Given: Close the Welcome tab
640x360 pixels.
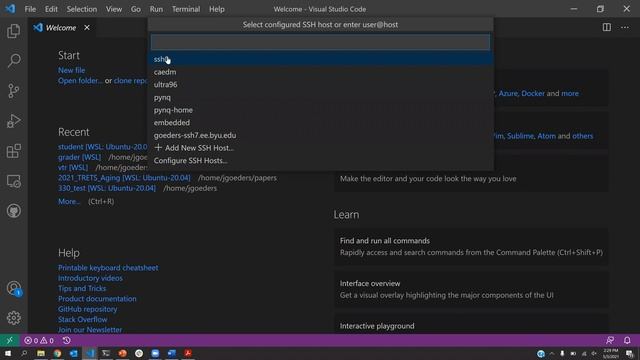Looking at the screenshot, I should [87, 27].
